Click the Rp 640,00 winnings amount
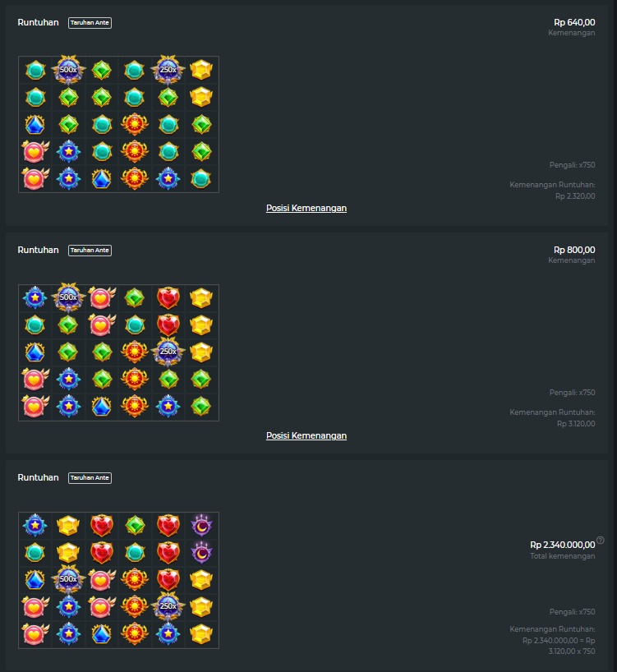The image size is (617, 672). 574,22
